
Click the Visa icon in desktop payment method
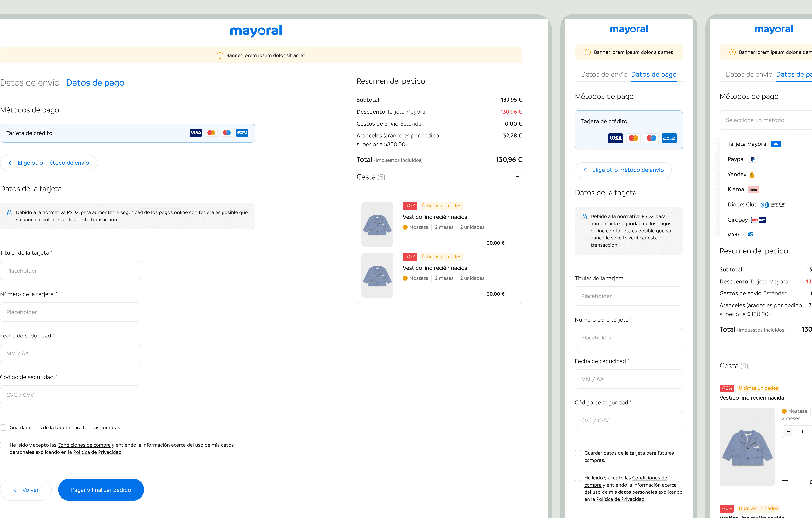click(x=196, y=133)
